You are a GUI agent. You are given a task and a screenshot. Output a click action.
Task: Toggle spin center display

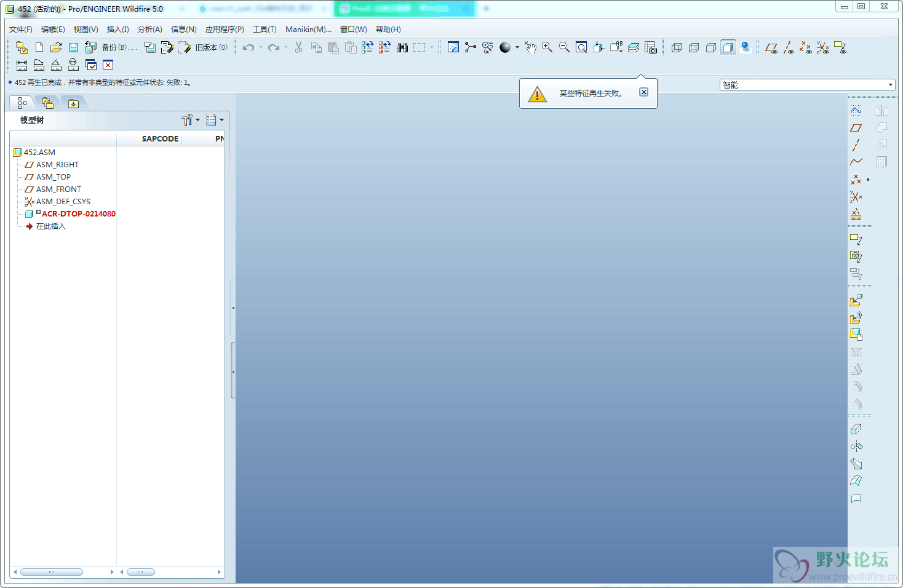pos(471,47)
